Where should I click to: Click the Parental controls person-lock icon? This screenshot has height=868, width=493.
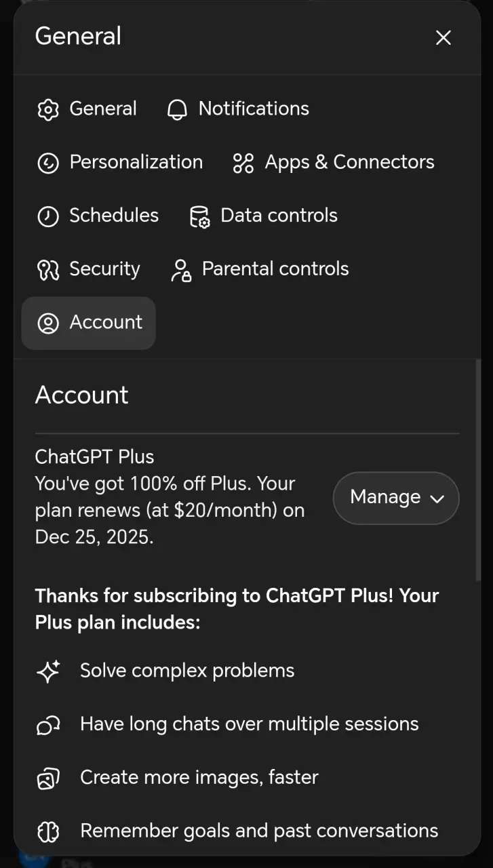pyautogui.click(x=180, y=270)
